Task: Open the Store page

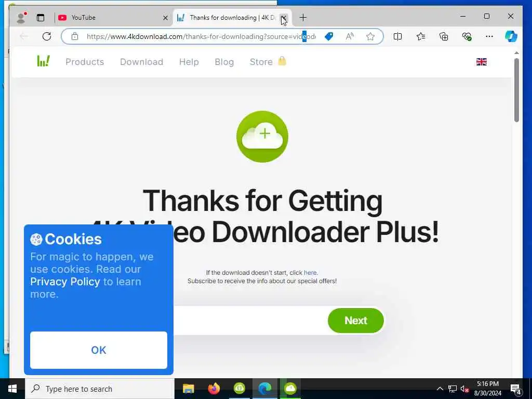Action: click(x=268, y=62)
